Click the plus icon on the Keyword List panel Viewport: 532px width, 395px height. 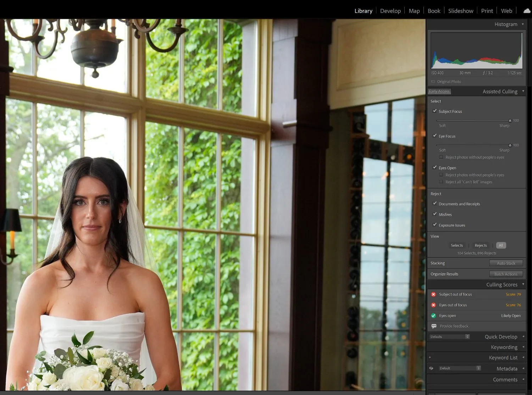pyautogui.click(x=430, y=357)
